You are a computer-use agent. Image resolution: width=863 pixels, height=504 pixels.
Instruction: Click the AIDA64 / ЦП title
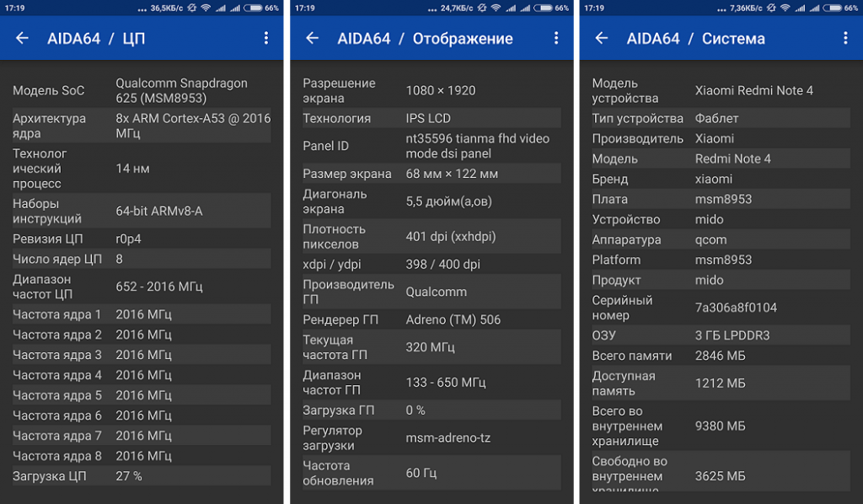point(96,39)
